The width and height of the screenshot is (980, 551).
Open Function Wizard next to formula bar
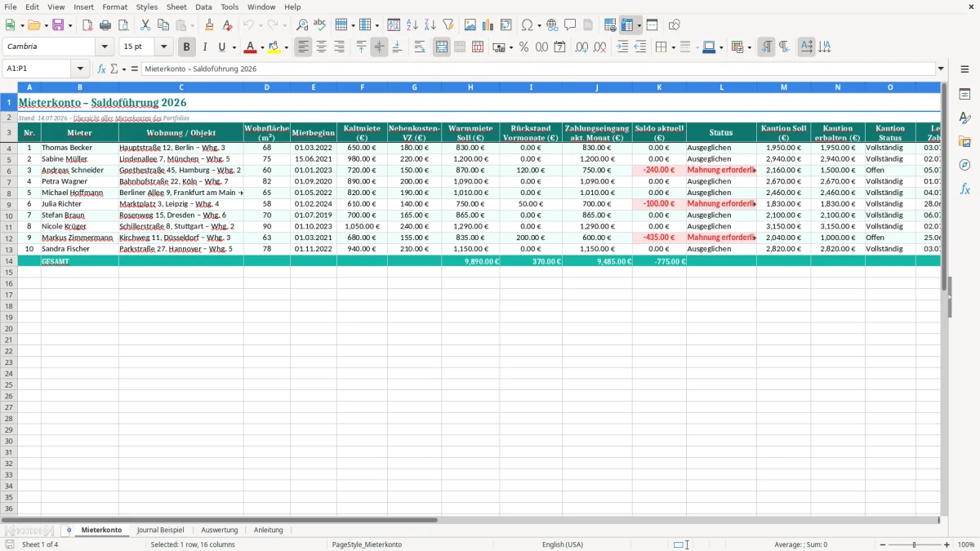pyautogui.click(x=102, y=69)
